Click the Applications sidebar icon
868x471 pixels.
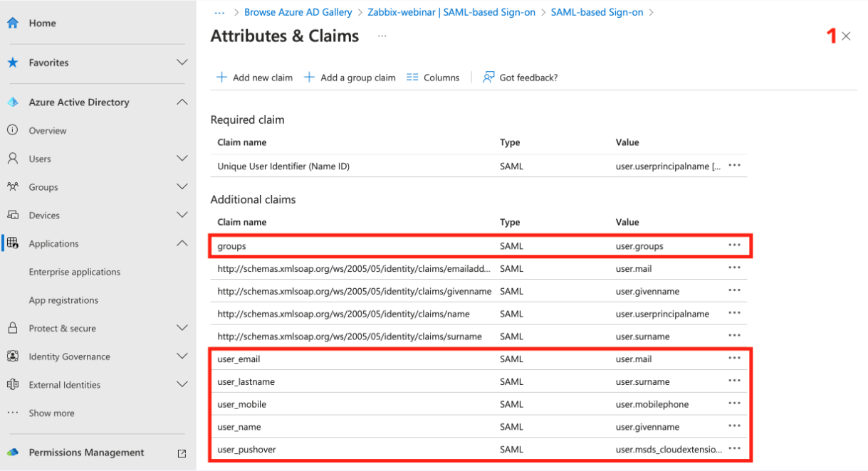pos(12,243)
